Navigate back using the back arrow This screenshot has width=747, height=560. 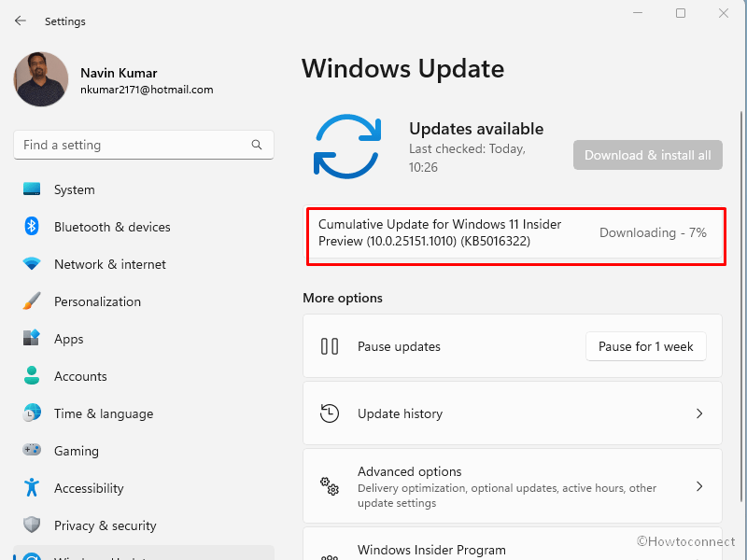20,21
